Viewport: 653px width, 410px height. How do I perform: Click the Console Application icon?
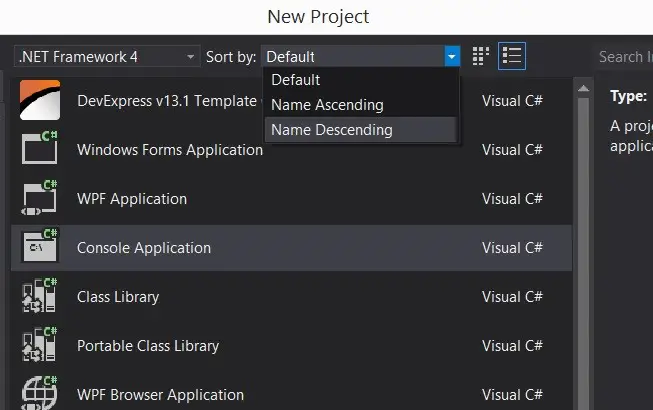point(40,246)
